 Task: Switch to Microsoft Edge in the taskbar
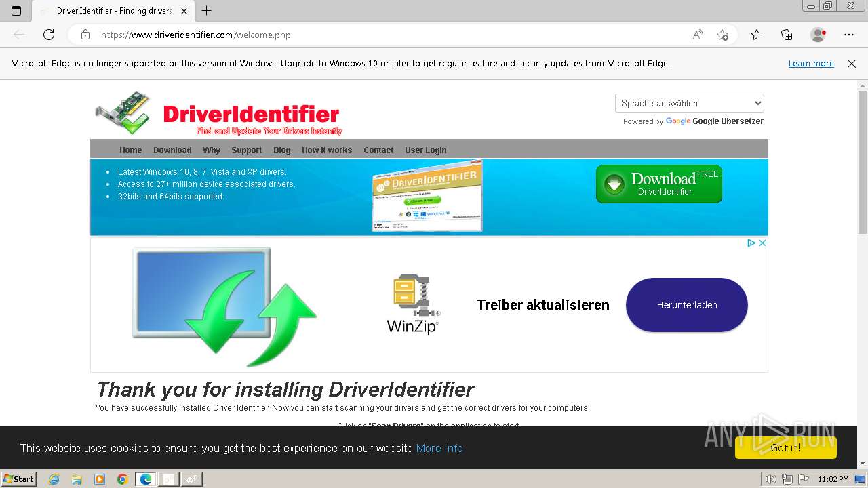146,479
